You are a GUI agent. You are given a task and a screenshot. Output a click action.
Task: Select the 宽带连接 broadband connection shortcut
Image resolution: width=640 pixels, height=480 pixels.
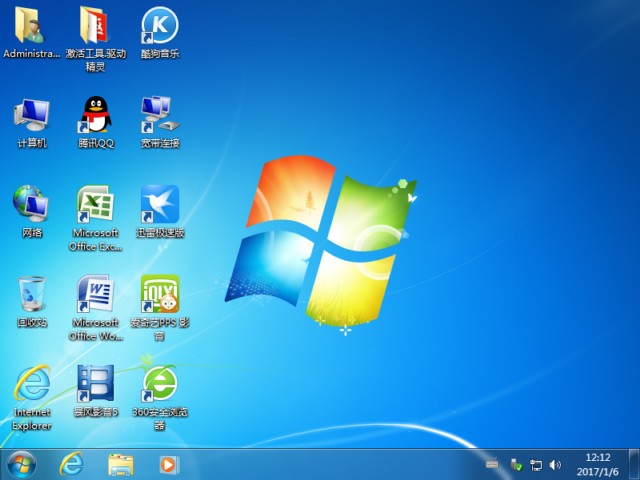point(160,115)
